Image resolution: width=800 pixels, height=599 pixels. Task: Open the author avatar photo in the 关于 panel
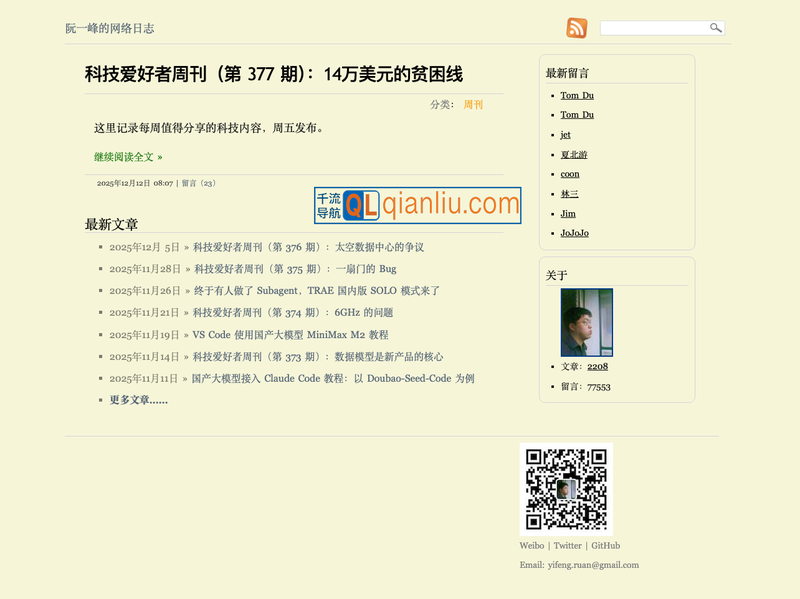(x=585, y=322)
